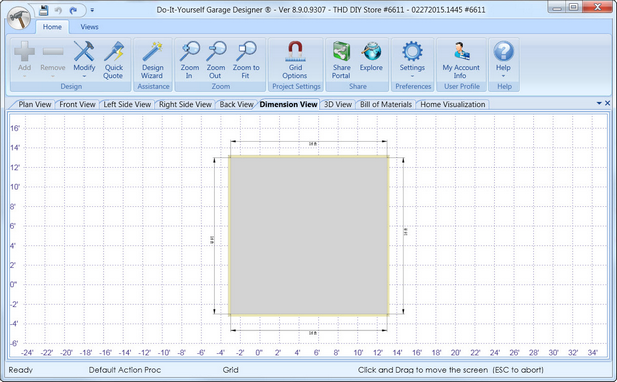
Task: Select the Plan View tab
Action: tap(35, 104)
